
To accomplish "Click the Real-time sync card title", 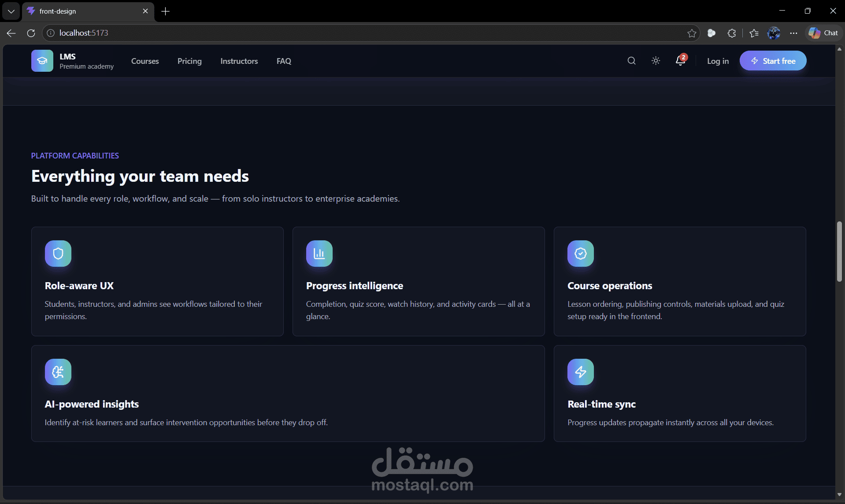I will pyautogui.click(x=601, y=404).
